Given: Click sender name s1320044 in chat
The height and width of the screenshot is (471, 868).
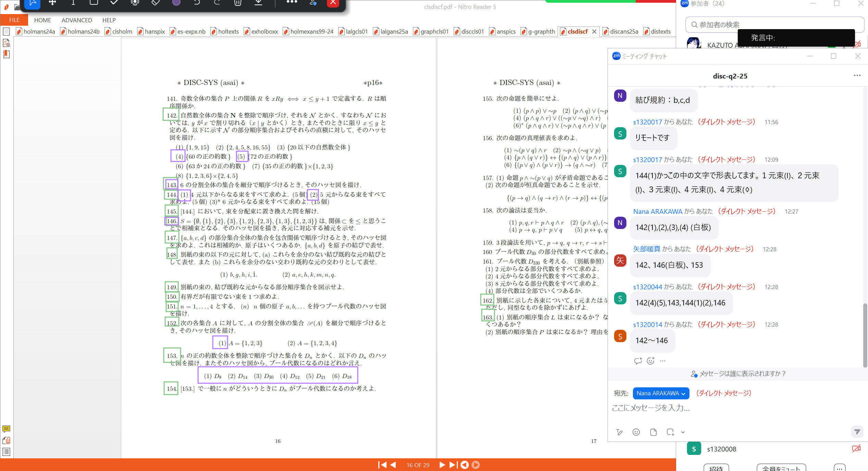Looking at the screenshot, I should [647, 287].
